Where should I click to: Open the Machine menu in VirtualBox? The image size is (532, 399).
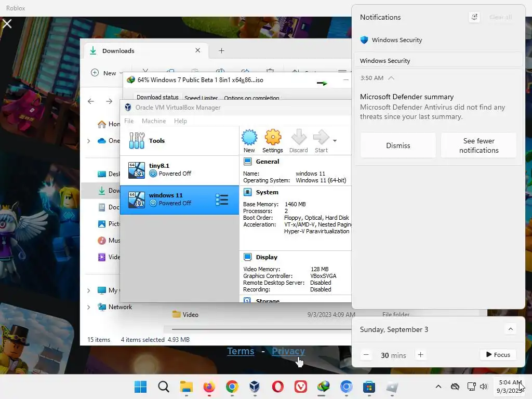tap(154, 121)
